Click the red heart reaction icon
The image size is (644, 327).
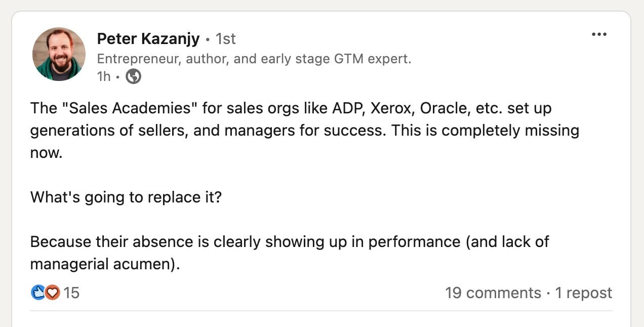(x=53, y=293)
